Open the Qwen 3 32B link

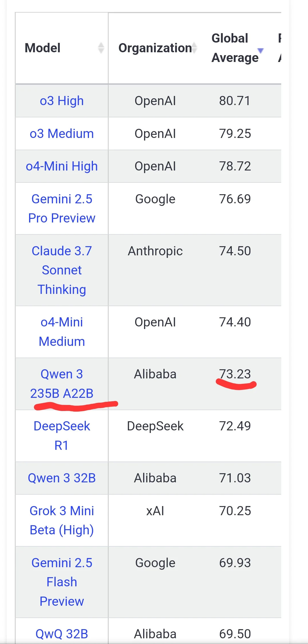(x=62, y=478)
